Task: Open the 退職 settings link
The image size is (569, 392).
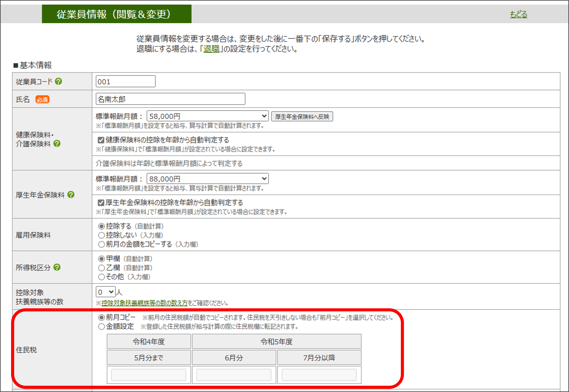Action: [211, 49]
